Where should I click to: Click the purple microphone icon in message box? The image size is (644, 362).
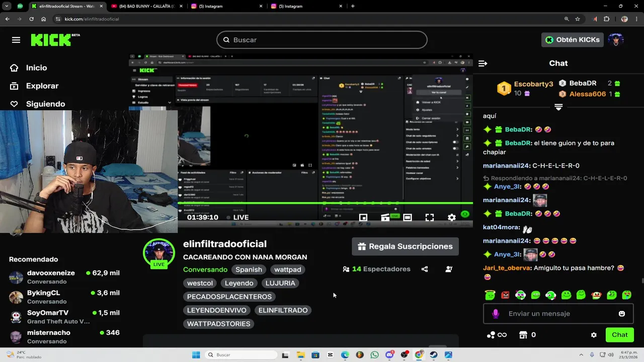[496, 314]
